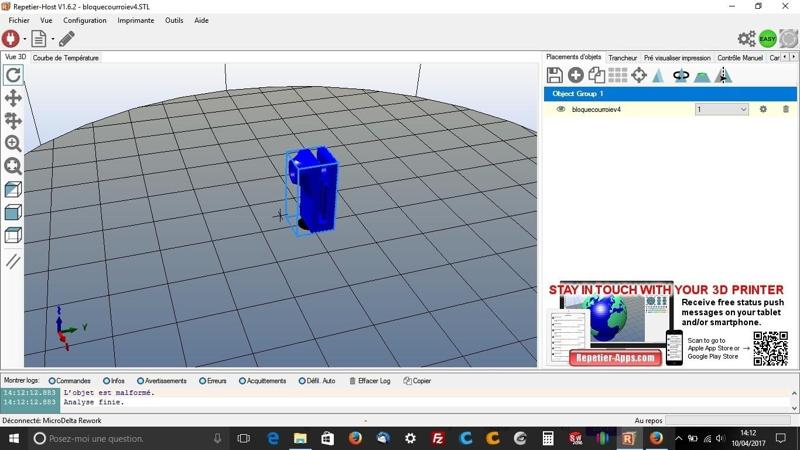Open FileZilla from taskbar

(x=438, y=439)
